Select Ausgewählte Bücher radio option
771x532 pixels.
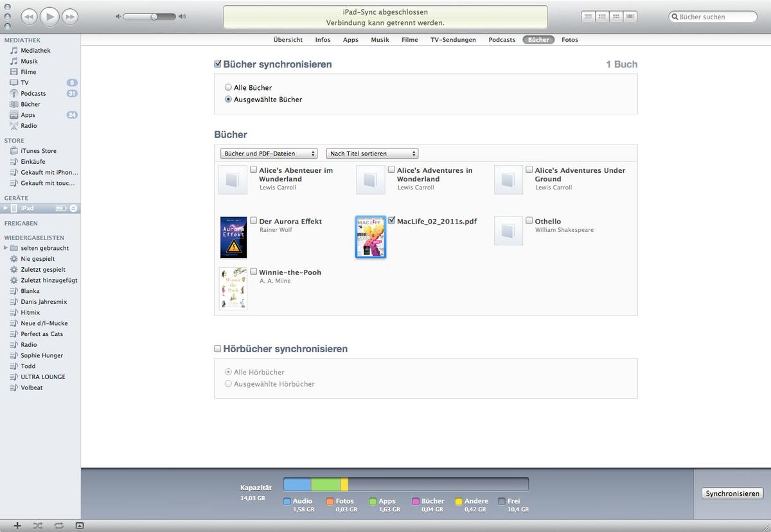[x=228, y=100]
